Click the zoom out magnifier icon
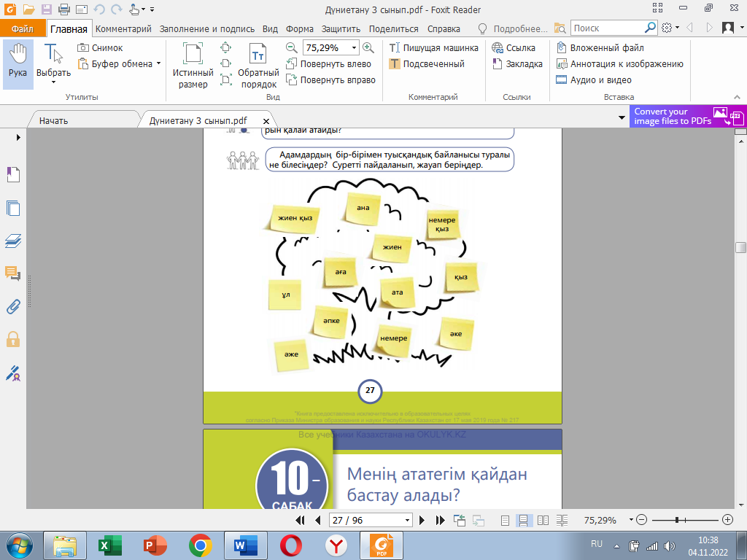Viewport: 747px width, 560px height. click(291, 47)
